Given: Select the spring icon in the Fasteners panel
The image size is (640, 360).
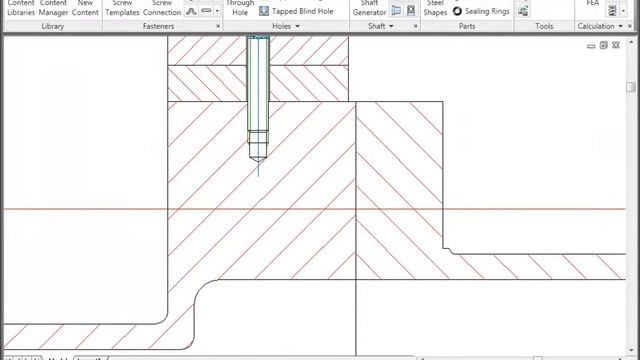Looking at the screenshot, I should coord(191,11).
